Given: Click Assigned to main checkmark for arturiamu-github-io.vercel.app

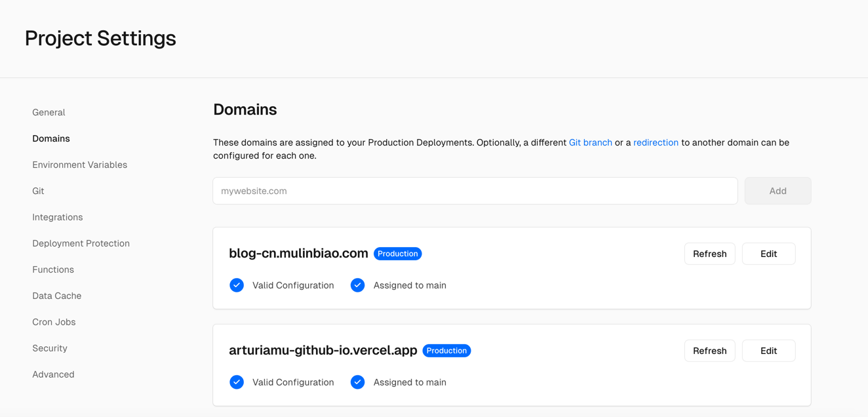Looking at the screenshot, I should pyautogui.click(x=357, y=382).
